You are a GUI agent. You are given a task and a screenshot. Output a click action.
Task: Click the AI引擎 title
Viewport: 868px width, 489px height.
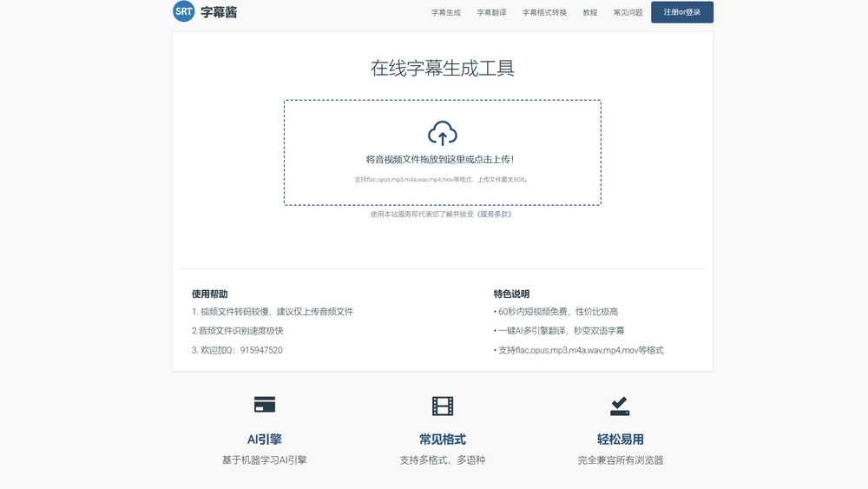click(265, 439)
